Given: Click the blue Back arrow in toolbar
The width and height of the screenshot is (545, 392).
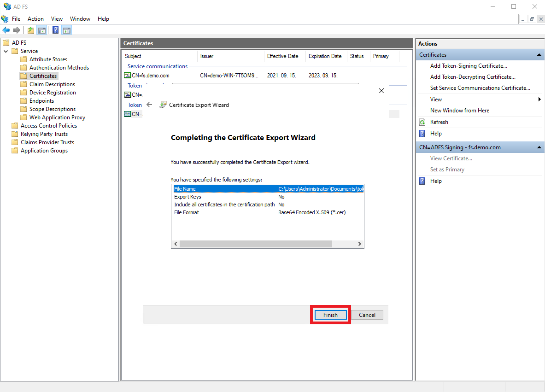Looking at the screenshot, I should tap(6, 30).
